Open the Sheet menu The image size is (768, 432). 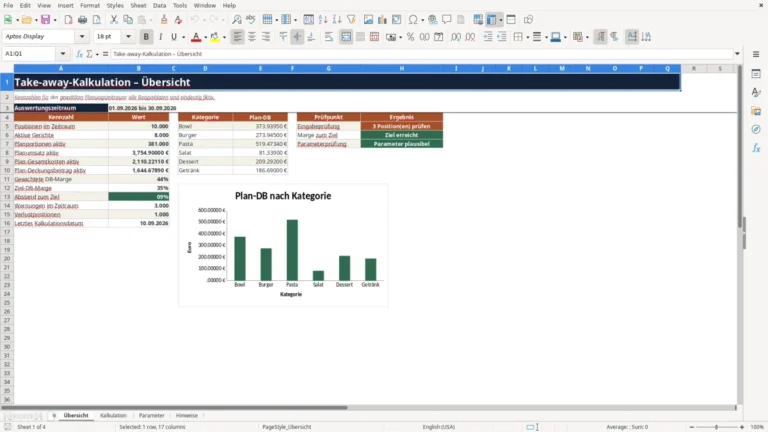point(138,5)
